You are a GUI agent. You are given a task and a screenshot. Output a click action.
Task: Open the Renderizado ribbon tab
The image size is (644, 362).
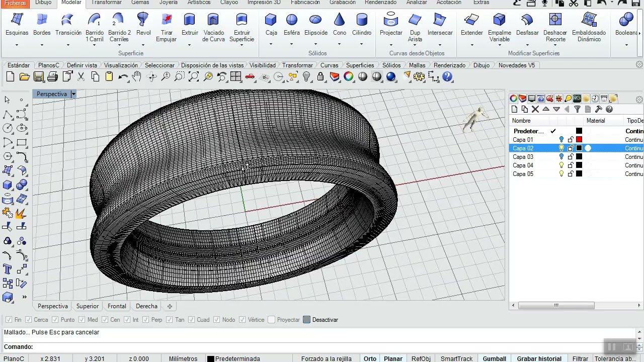(380, 3)
